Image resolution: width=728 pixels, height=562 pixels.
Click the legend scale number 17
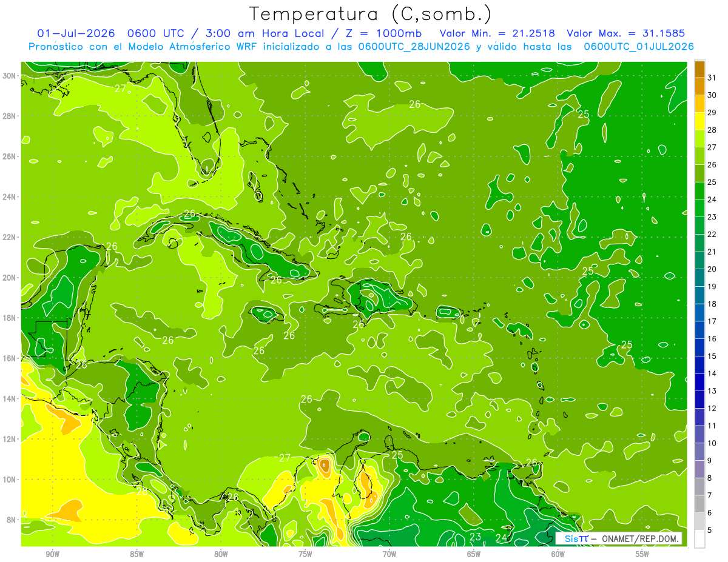coord(712,321)
